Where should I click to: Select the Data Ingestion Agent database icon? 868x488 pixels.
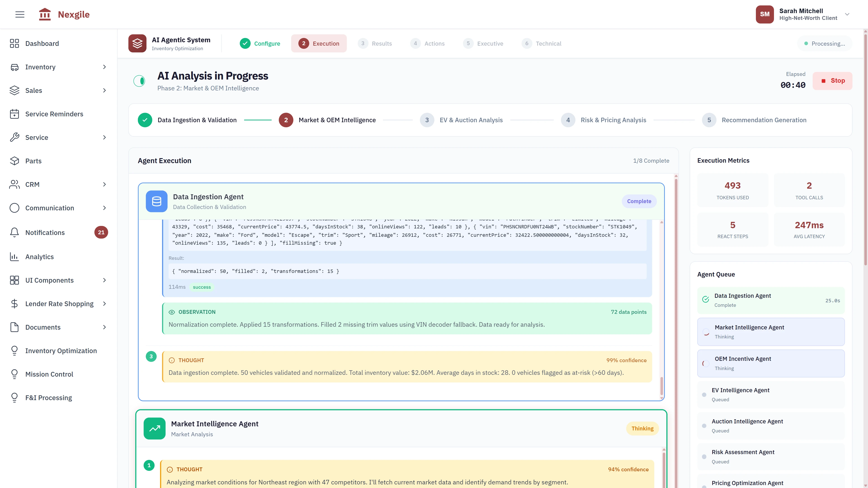[156, 201]
